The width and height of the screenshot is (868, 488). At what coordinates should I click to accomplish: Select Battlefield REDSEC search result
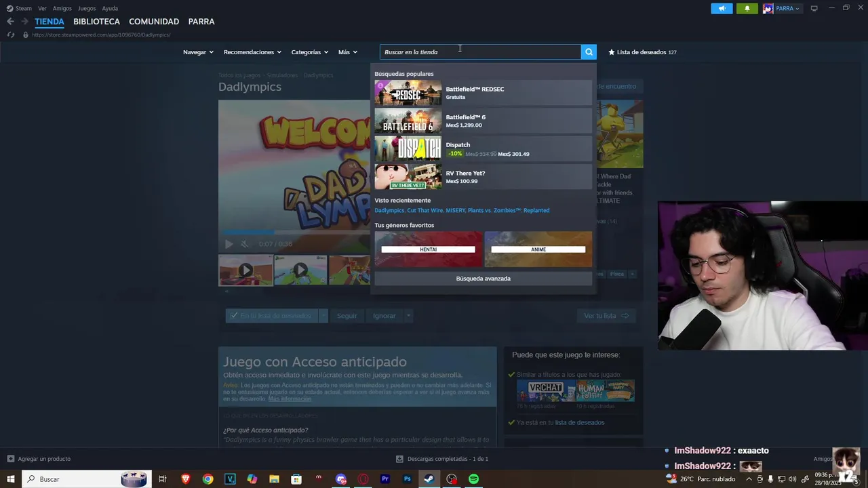pyautogui.click(x=483, y=93)
